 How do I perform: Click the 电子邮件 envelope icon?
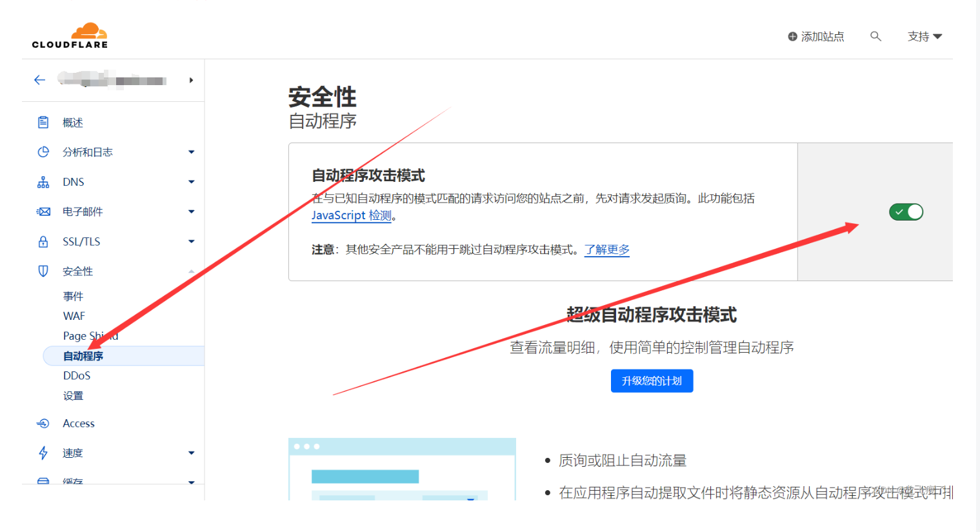pyautogui.click(x=43, y=212)
